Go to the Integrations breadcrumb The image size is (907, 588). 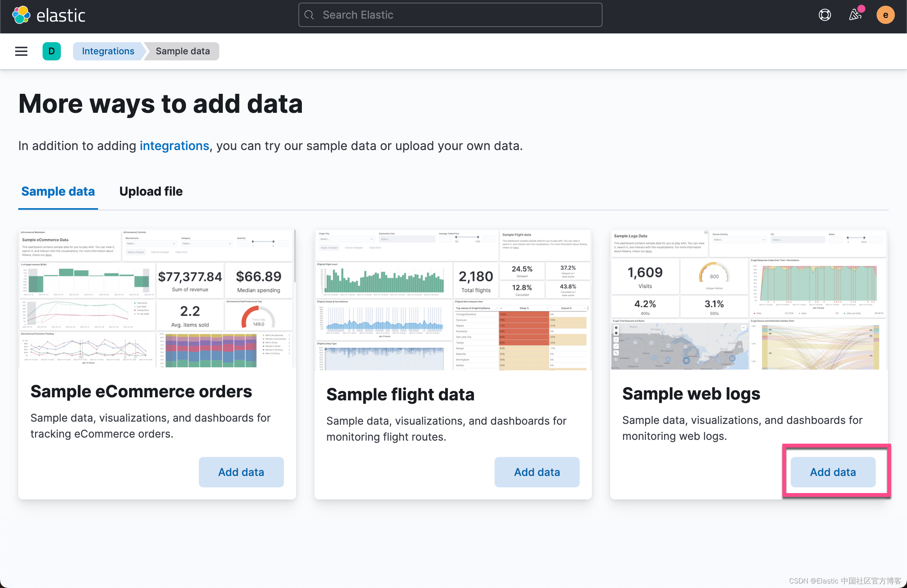(108, 51)
